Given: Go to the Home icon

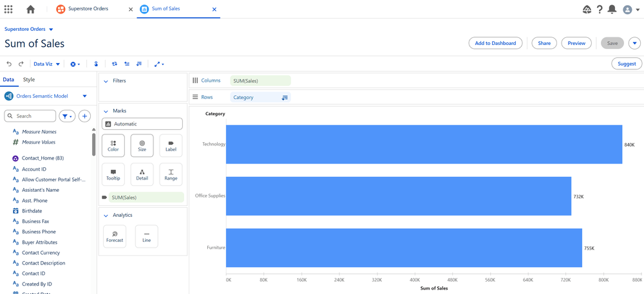Looking at the screenshot, I should pos(30,9).
